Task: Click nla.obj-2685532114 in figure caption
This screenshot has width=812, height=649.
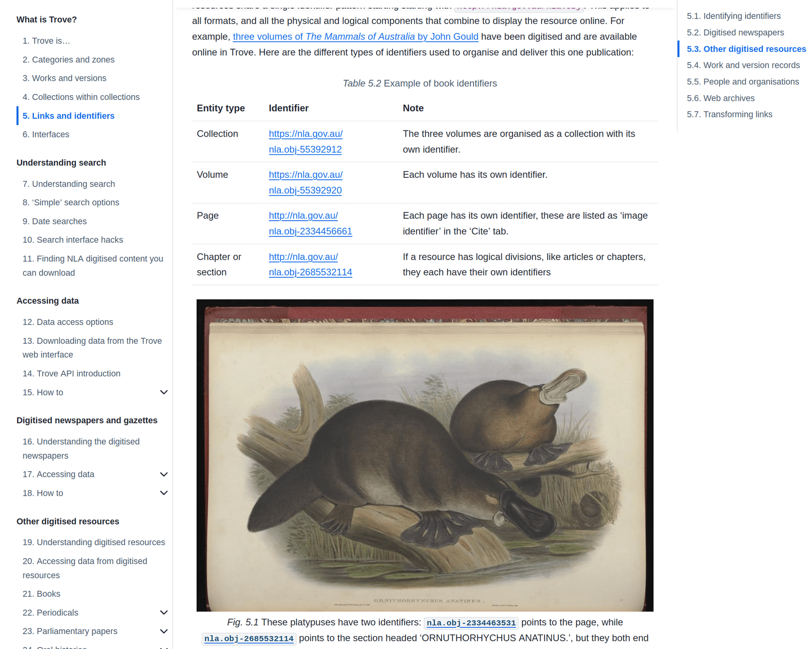Action: tap(249, 638)
